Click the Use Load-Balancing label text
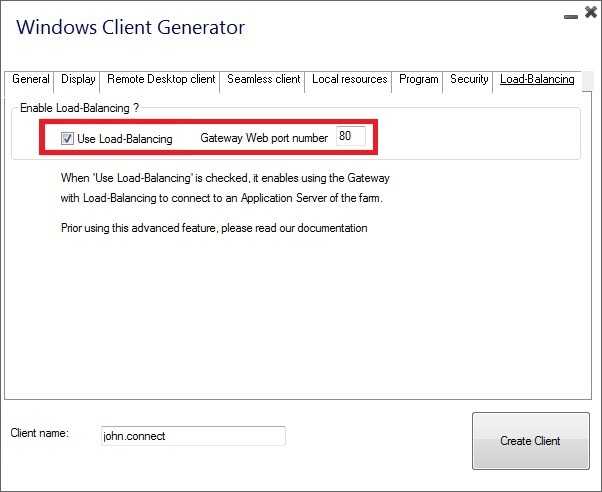 pos(124,139)
